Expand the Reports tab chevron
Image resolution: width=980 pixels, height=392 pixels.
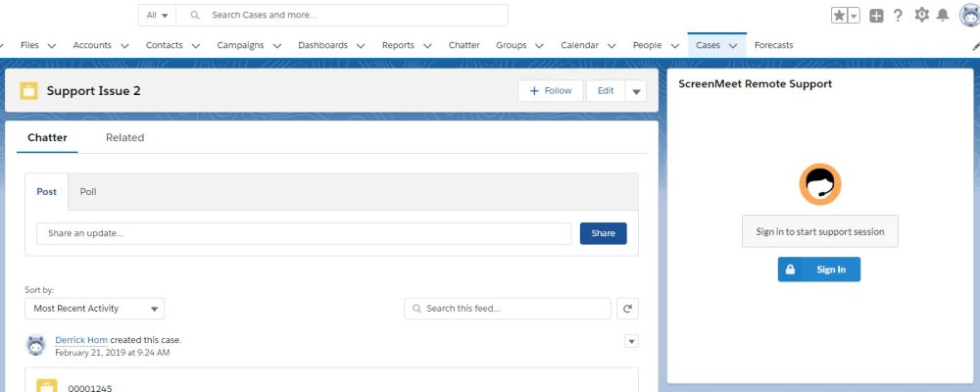[x=427, y=46]
